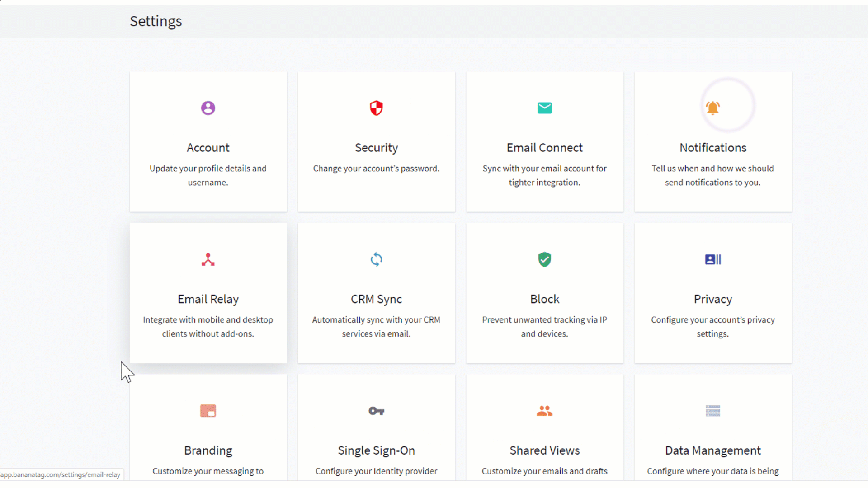Click 'Customize your emails and drafts' description
Screen dimensions: 868x488
click(x=544, y=471)
